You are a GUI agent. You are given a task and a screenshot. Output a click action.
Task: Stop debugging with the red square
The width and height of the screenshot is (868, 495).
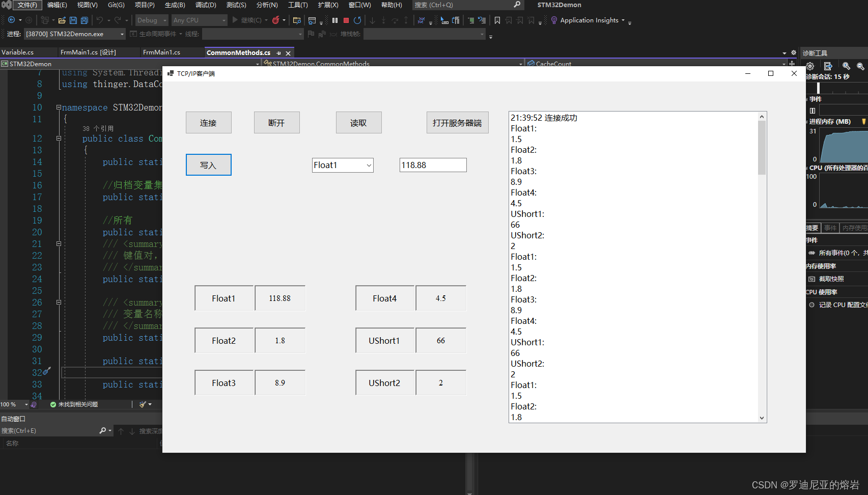(346, 20)
